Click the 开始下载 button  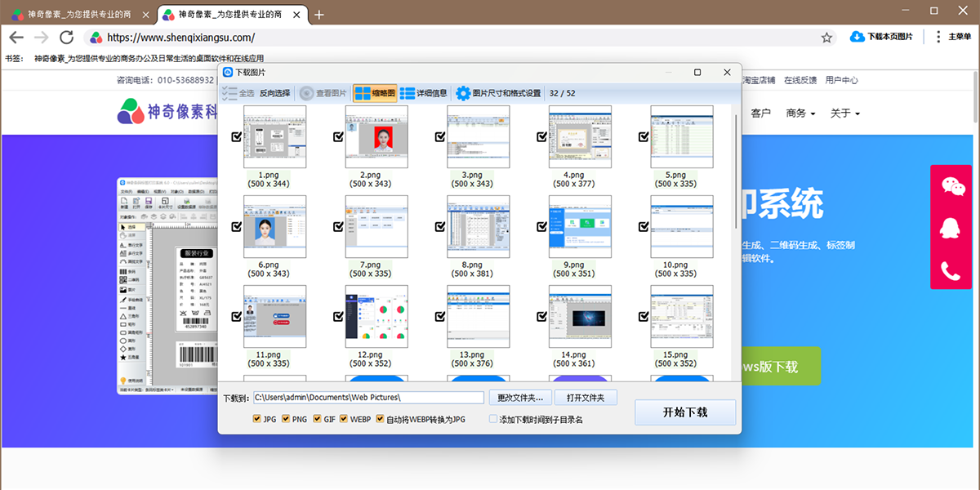[685, 412]
